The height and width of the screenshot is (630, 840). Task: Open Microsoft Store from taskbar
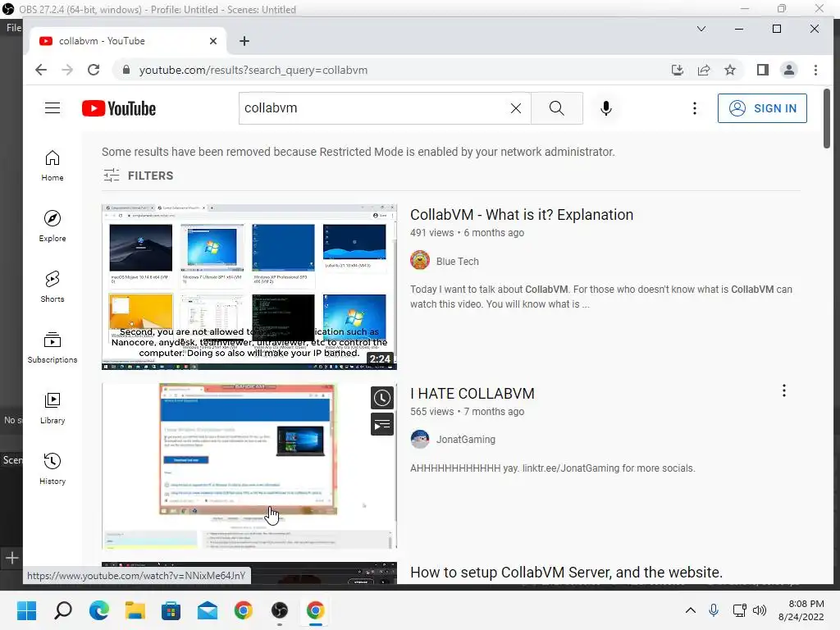click(x=171, y=610)
